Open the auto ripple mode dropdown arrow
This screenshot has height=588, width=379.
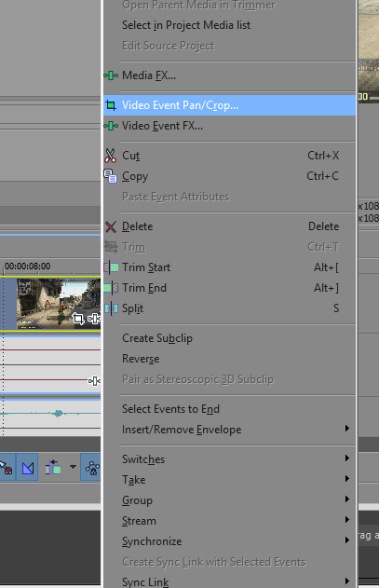click(x=73, y=467)
